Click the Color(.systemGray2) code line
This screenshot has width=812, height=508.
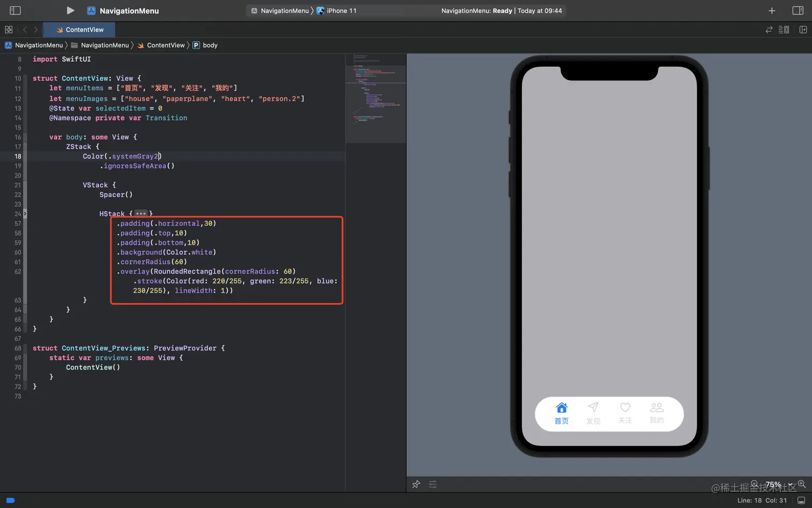[122, 156]
